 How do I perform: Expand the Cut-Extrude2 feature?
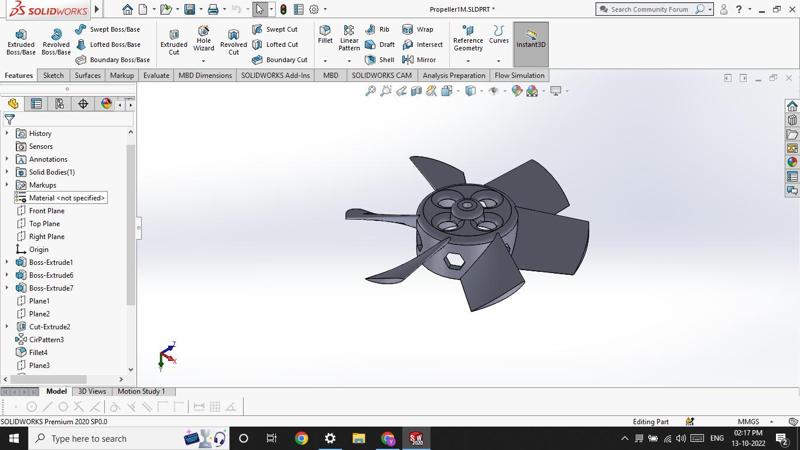coord(7,327)
